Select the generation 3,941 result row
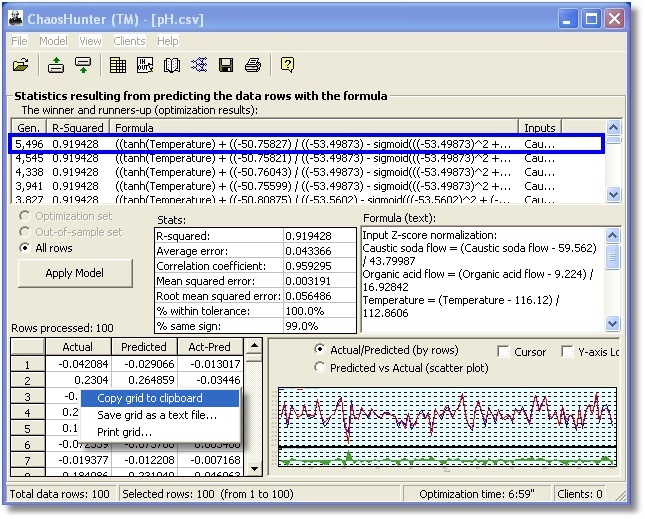Screen dimensions: 645x519 pos(306,186)
